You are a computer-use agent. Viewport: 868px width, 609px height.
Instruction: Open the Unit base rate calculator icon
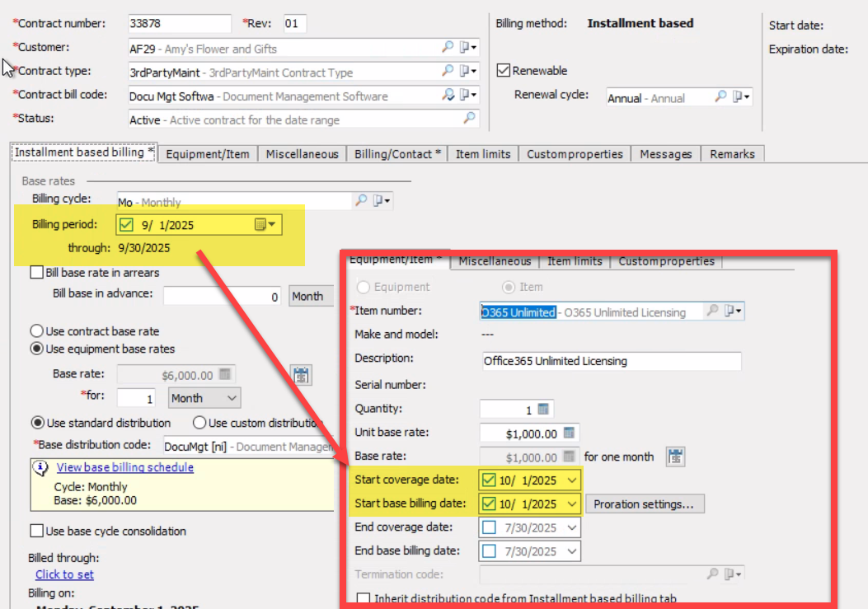[x=569, y=433]
